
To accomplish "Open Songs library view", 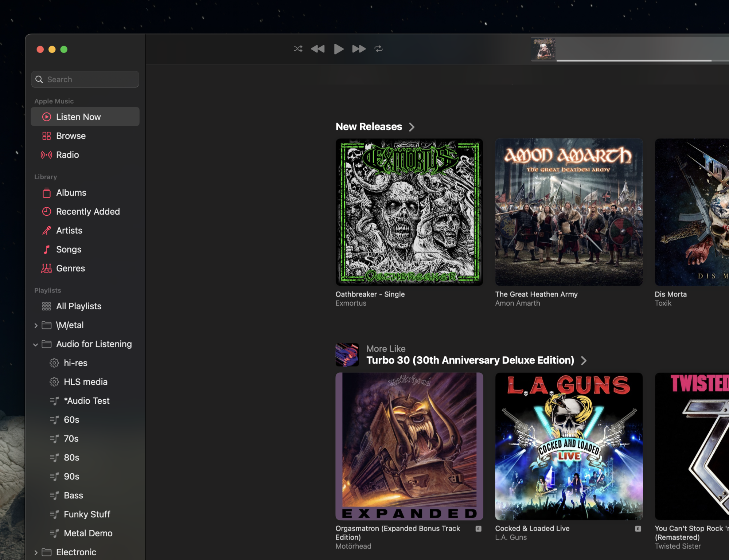I will click(85, 249).
